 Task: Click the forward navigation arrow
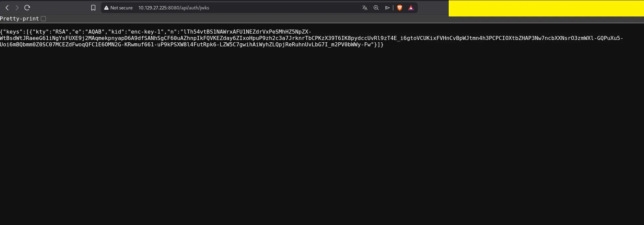coord(17,8)
